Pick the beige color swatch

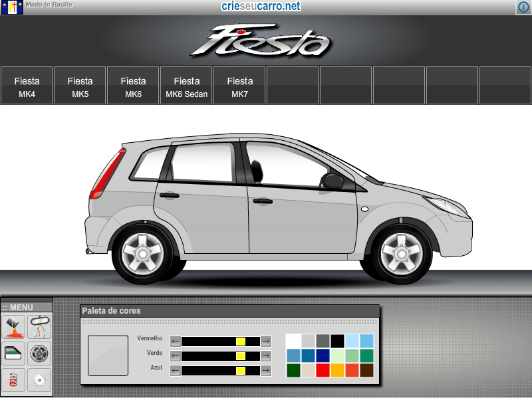[308, 371]
